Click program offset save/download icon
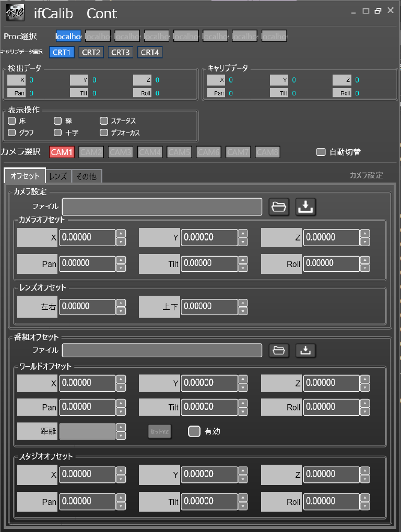This screenshot has width=401, height=532. pyautogui.click(x=306, y=350)
